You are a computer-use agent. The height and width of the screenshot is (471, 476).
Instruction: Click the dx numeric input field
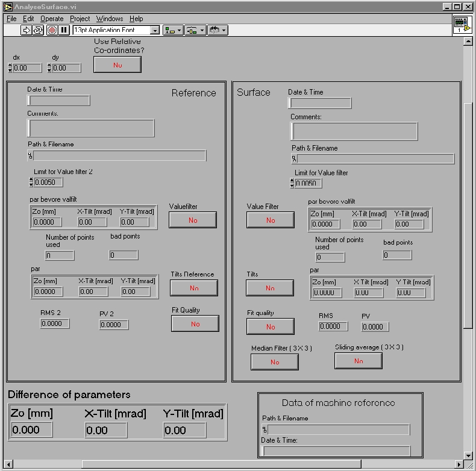pyautogui.click(x=27, y=68)
